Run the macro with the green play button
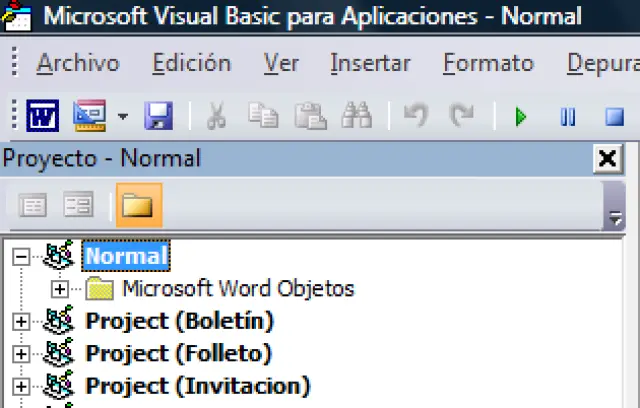 point(520,117)
